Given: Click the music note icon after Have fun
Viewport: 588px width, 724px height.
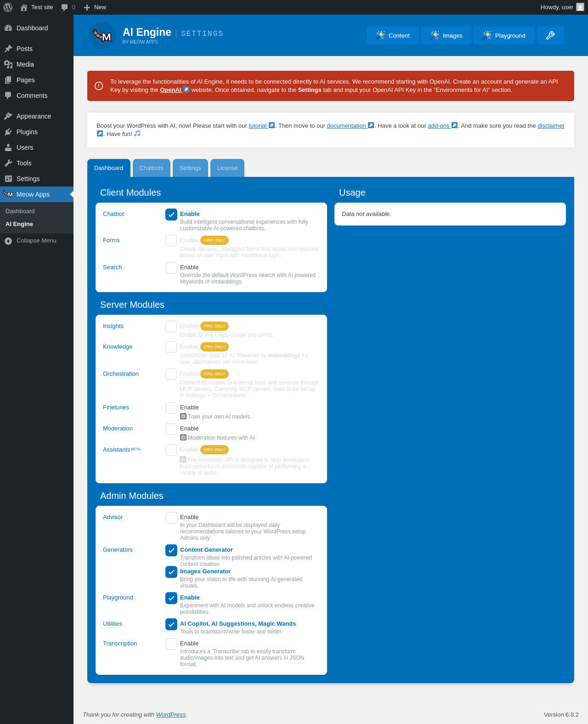Looking at the screenshot, I should point(137,134).
